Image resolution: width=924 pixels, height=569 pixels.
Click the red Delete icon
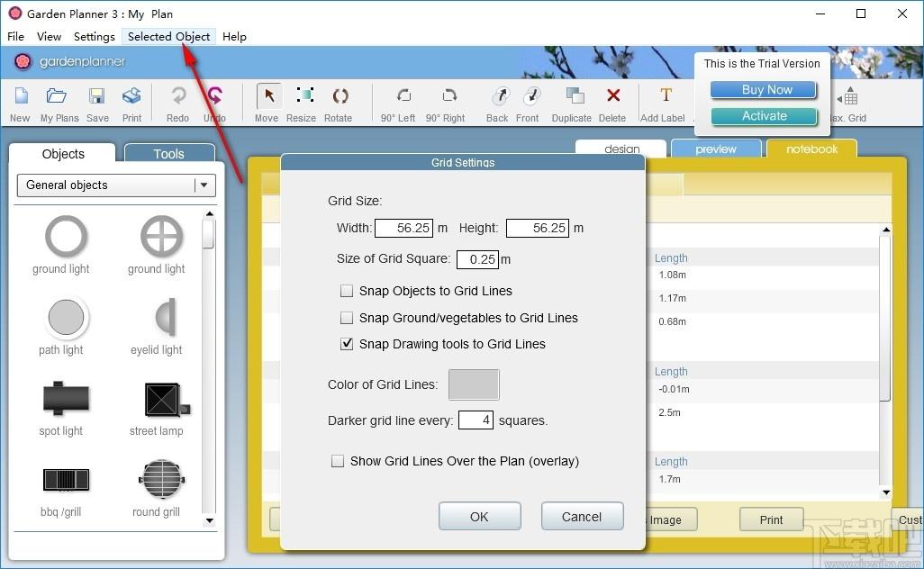click(x=613, y=95)
